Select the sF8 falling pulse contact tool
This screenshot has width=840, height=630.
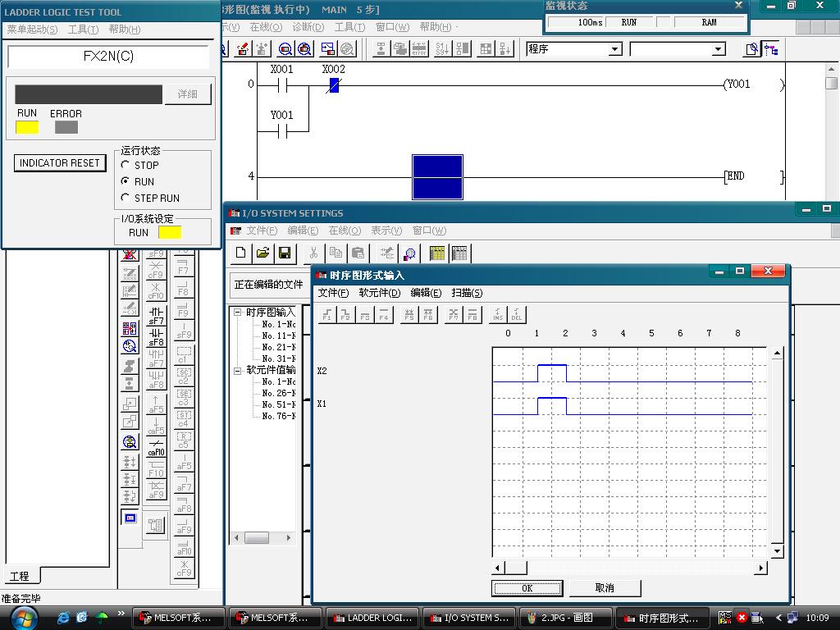(156, 337)
